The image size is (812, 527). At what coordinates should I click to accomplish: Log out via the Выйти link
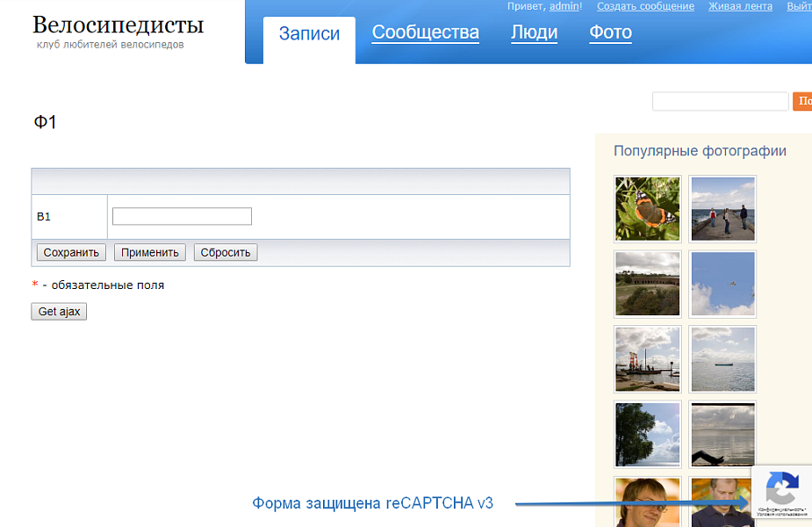(x=800, y=6)
